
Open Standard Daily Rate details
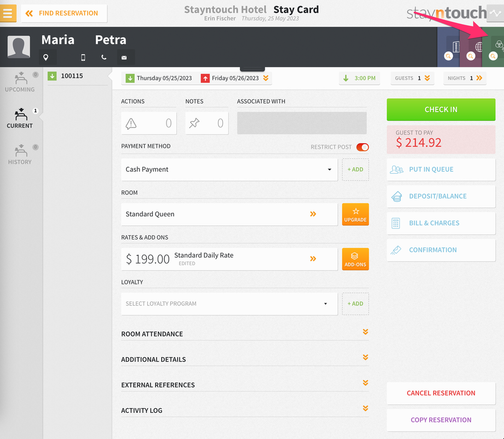point(229,259)
